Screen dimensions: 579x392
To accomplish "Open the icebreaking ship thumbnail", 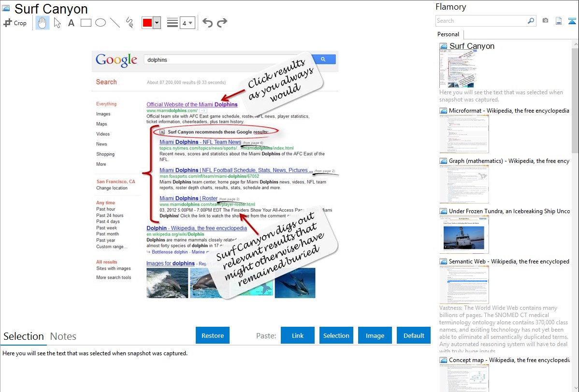I will pos(464,234).
